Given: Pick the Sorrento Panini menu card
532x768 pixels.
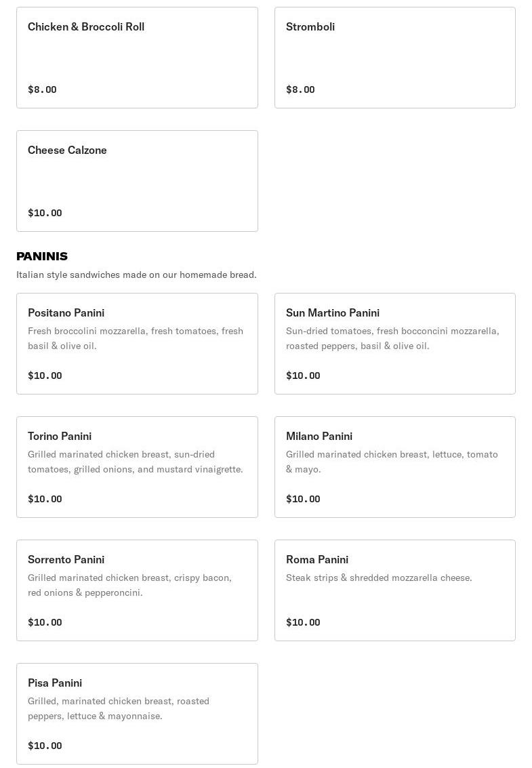Looking at the screenshot, I should (137, 590).
